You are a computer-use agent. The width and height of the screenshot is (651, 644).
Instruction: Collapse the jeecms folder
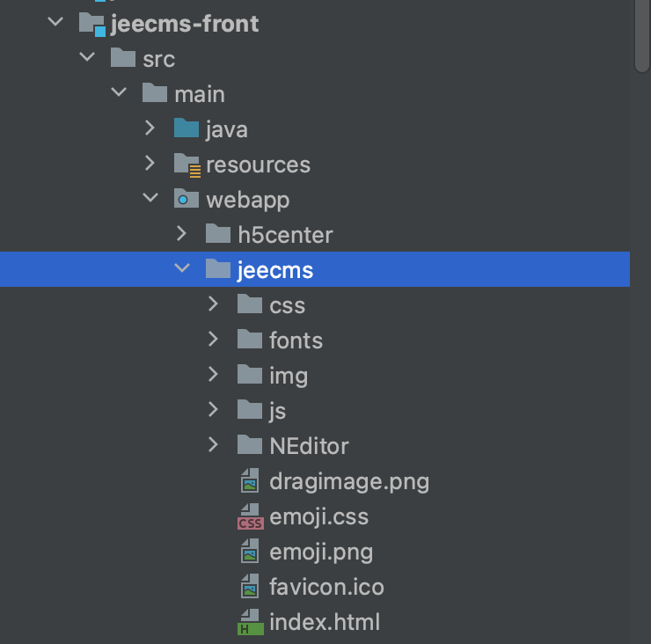(x=182, y=269)
